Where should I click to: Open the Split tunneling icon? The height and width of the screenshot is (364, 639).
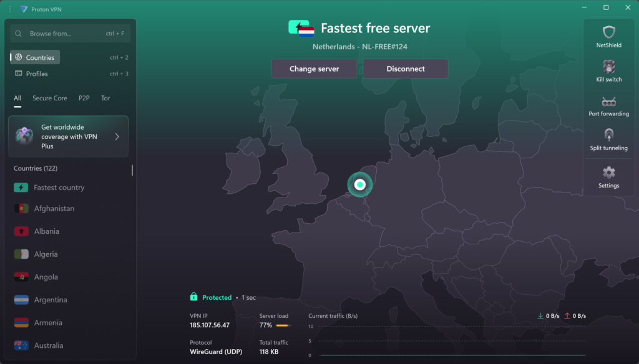click(x=608, y=135)
